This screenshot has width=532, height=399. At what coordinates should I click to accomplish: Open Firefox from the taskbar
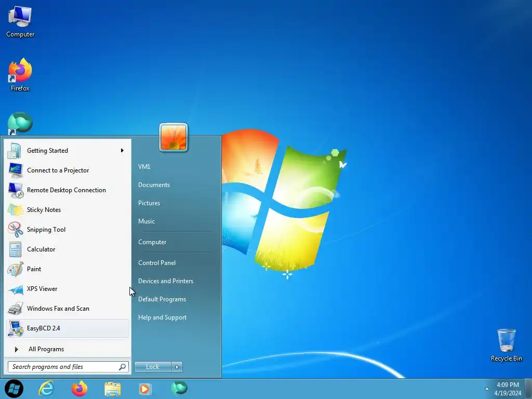point(79,389)
